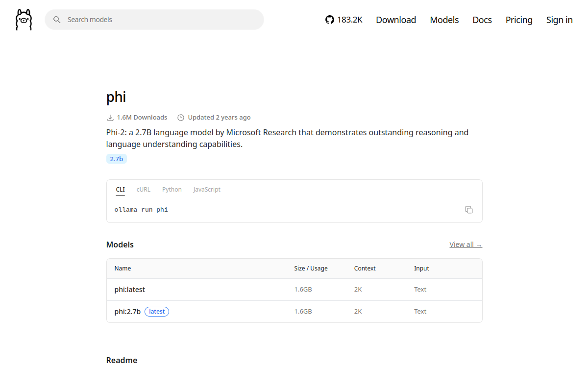Open the phi:latest model row
Screen dimensions: 588x392
[294, 290]
